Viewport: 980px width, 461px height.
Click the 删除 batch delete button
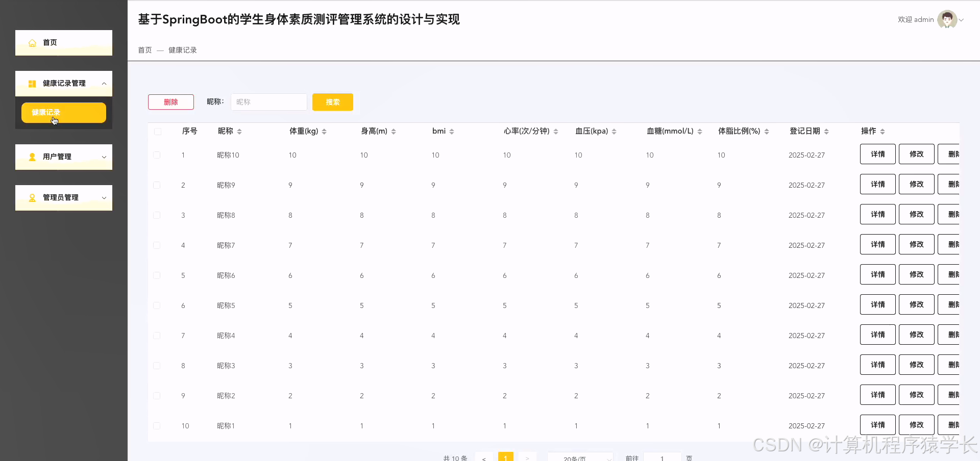170,102
